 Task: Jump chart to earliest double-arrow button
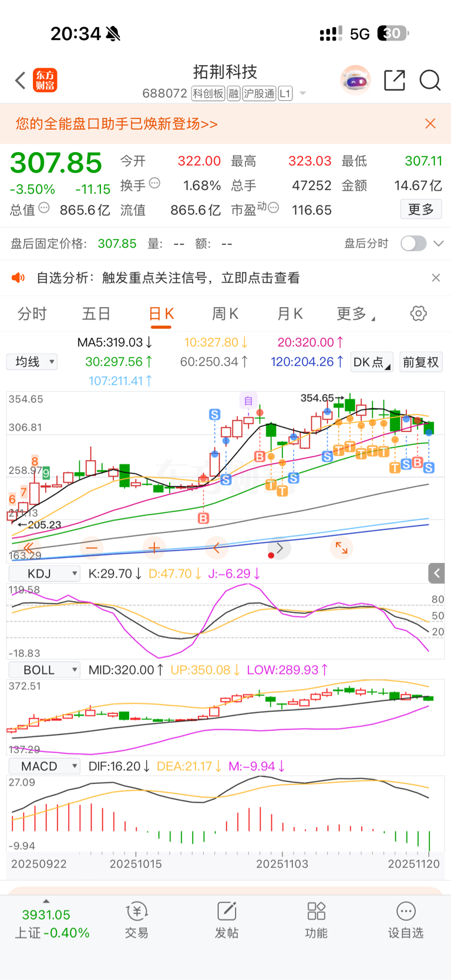28,548
